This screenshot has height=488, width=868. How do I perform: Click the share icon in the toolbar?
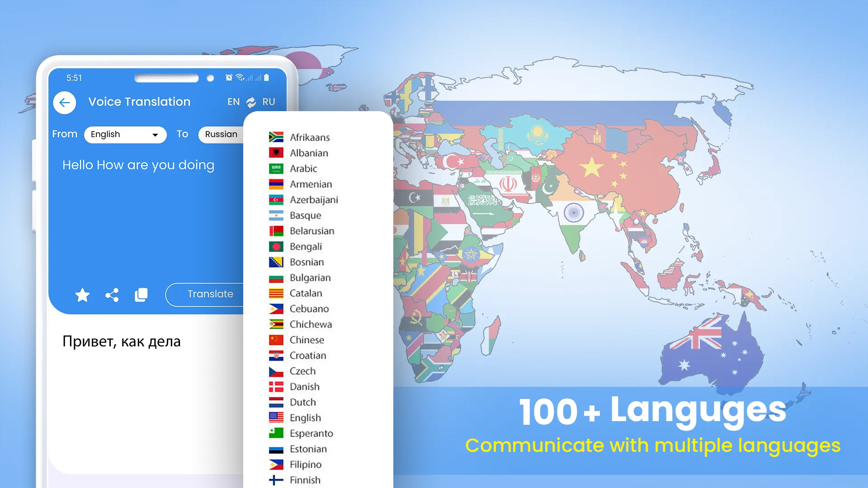pyautogui.click(x=112, y=294)
